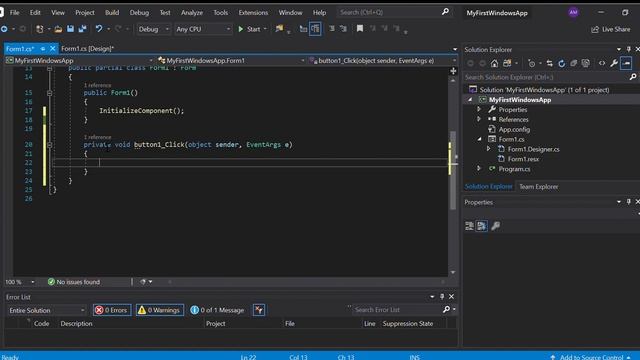Toggle the 0 Errors filter button
Image resolution: width=640 pixels, height=360 pixels.
112,310
